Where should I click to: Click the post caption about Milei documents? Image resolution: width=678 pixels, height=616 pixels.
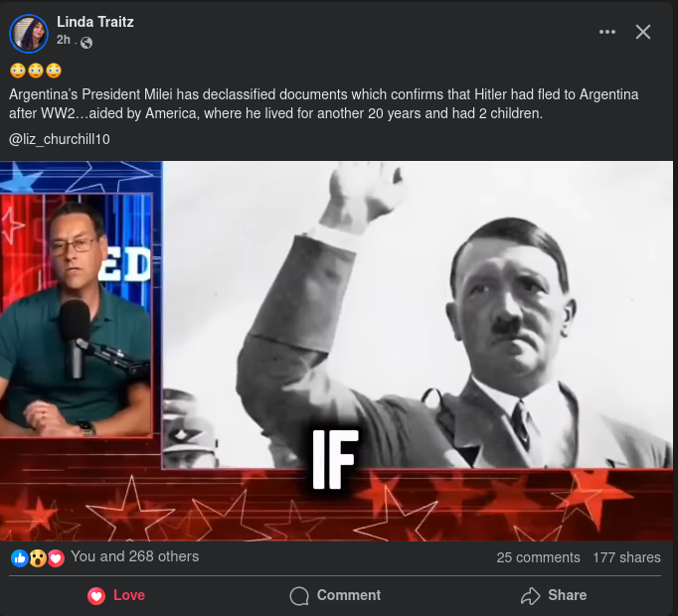(x=323, y=104)
